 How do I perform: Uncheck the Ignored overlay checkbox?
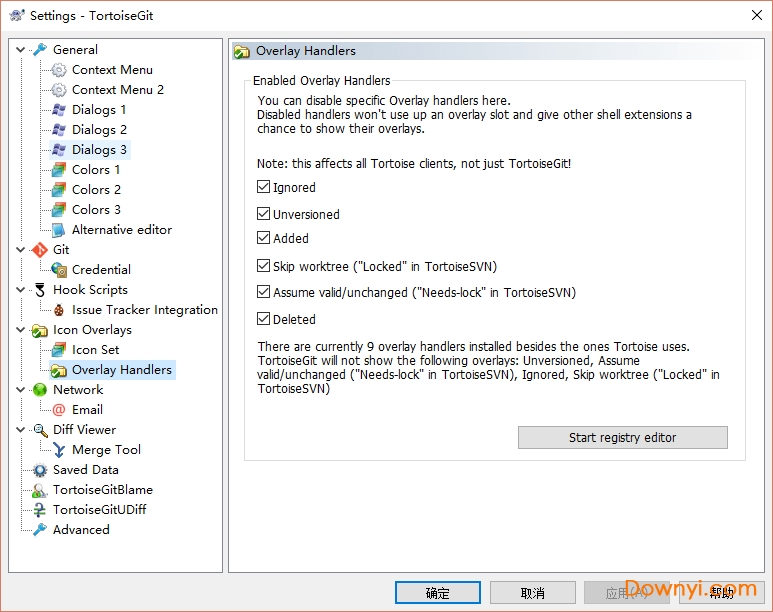tap(263, 186)
